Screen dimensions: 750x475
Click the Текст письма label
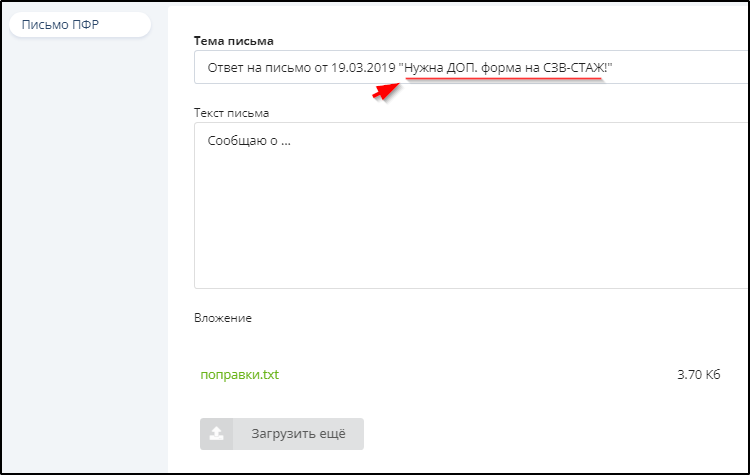coord(231,113)
